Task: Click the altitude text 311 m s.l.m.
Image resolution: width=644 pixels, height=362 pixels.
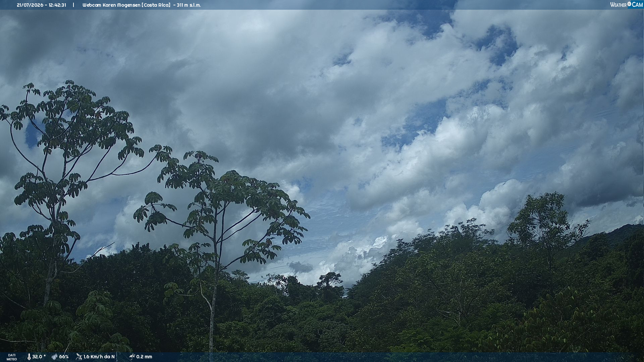Action: 189,5
